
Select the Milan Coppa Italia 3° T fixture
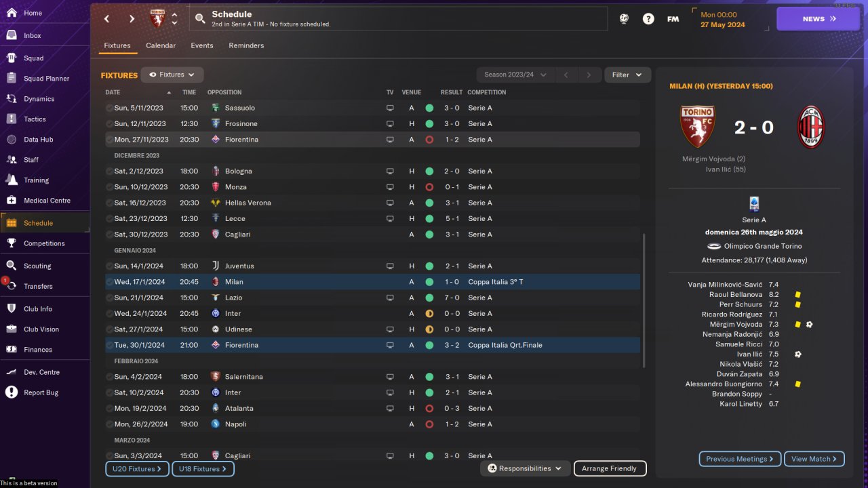(372, 281)
